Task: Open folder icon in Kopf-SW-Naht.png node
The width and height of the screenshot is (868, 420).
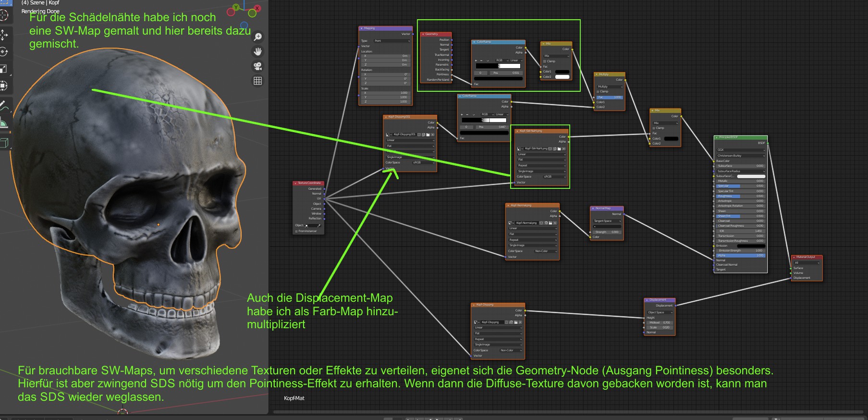Action: (559, 148)
